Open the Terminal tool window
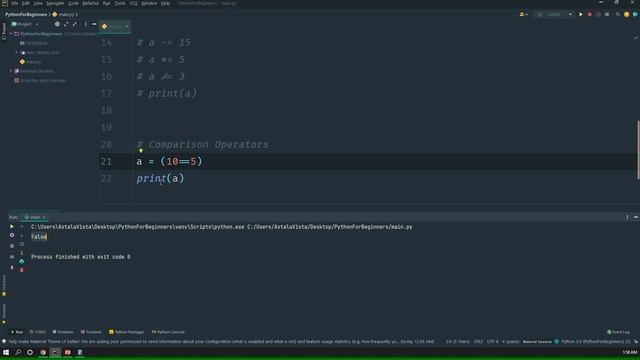 (91, 332)
